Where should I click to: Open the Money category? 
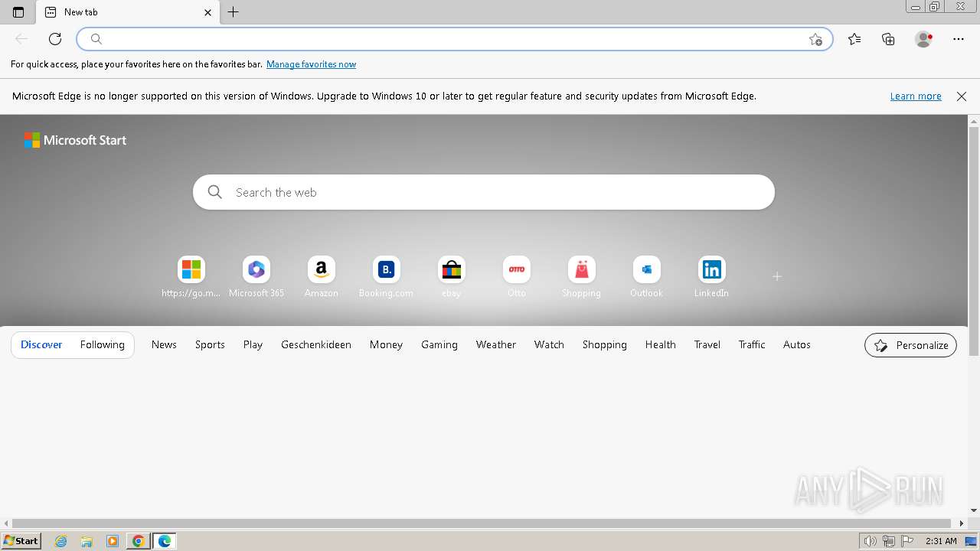(386, 345)
